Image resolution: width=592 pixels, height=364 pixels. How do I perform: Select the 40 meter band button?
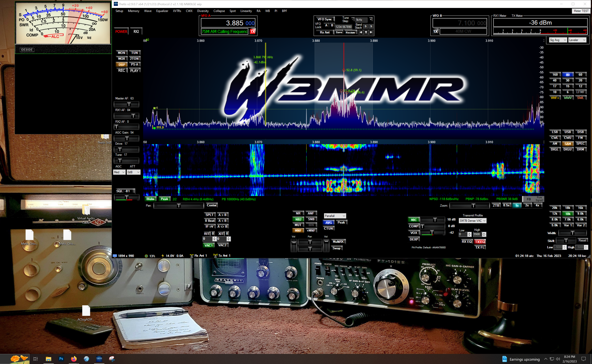click(555, 80)
